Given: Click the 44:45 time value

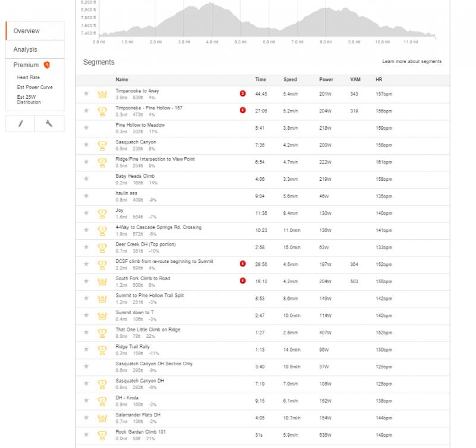Looking at the screenshot, I should [261, 94].
